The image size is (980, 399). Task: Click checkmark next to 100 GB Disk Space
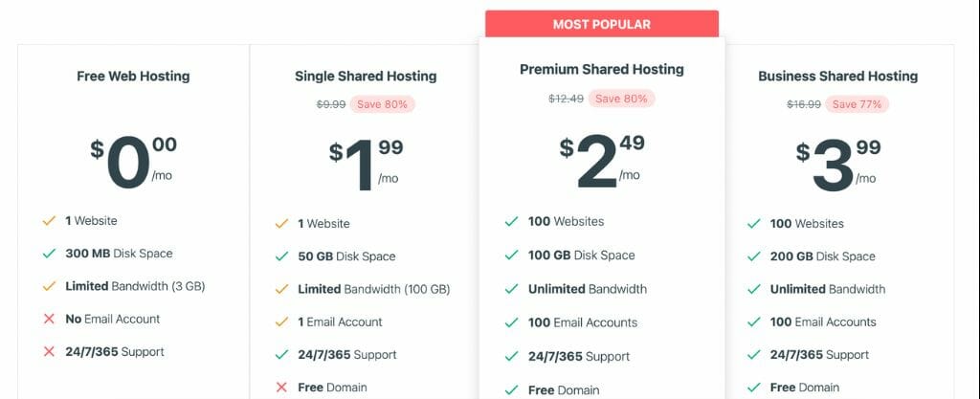coord(511,255)
